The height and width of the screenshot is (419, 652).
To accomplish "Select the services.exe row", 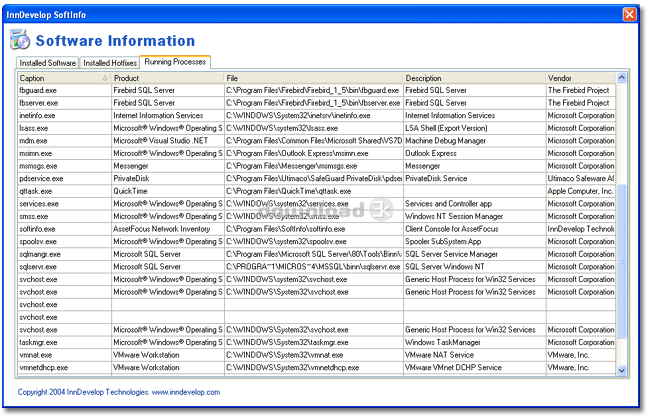I will click(316, 204).
